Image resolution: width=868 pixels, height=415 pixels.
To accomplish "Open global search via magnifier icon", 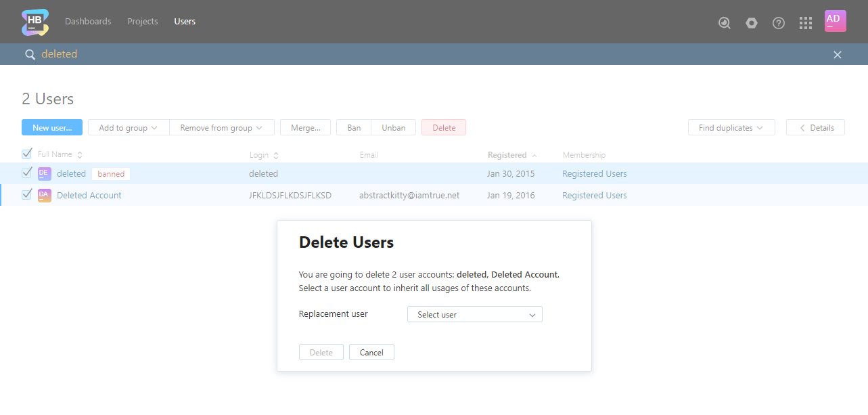I will [724, 22].
